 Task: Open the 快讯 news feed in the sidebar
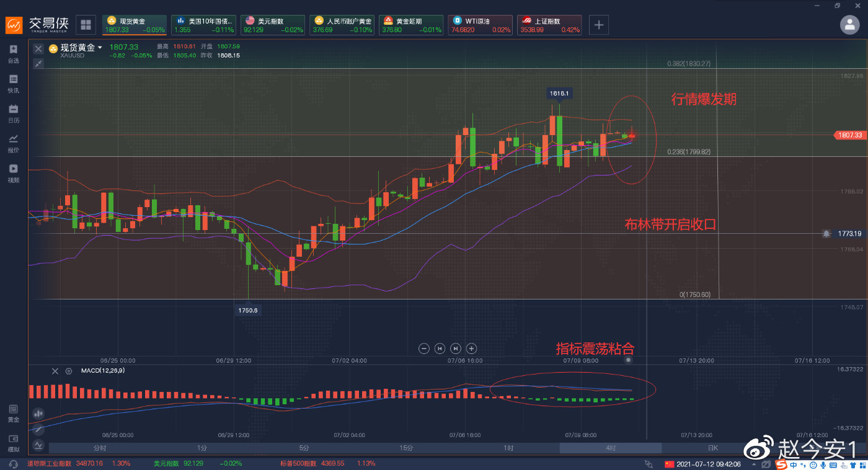tap(13, 84)
